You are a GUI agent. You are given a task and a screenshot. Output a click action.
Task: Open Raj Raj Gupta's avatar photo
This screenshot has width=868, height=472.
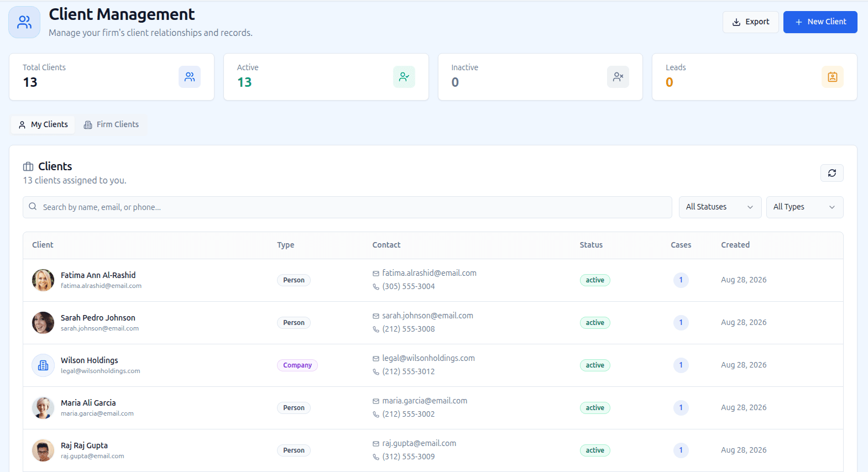click(x=43, y=450)
